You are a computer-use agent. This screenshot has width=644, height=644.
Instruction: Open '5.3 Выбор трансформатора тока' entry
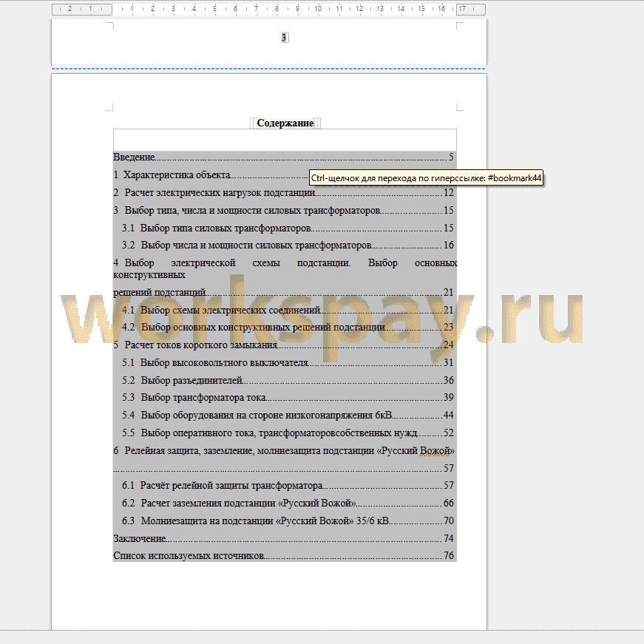tap(288, 398)
